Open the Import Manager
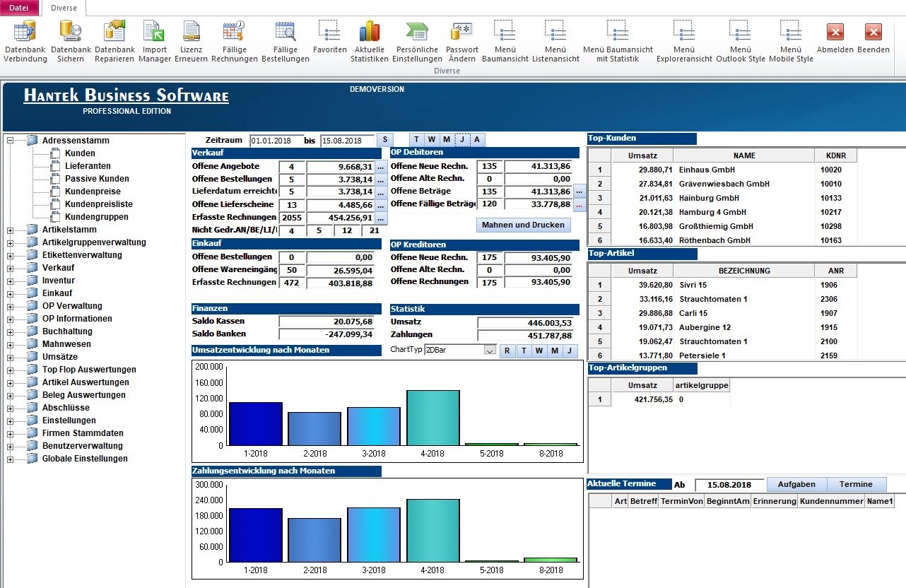Image resolution: width=906 pixels, height=588 pixels. pos(154,42)
